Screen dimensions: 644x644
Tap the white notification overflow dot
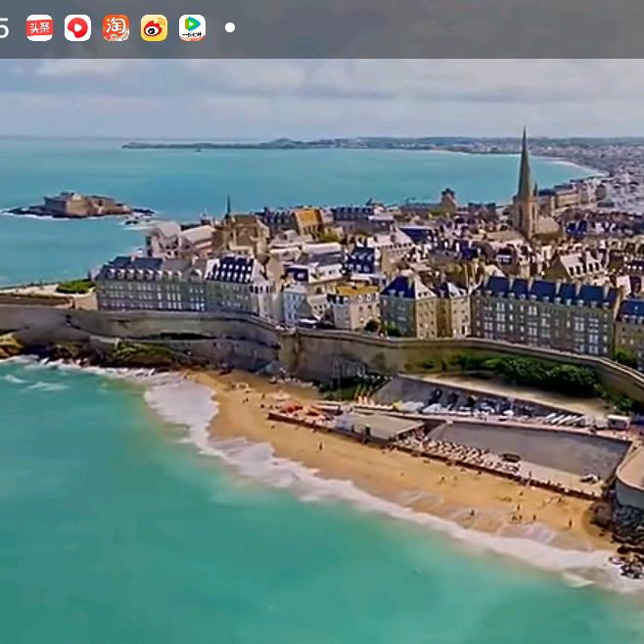pos(230,27)
